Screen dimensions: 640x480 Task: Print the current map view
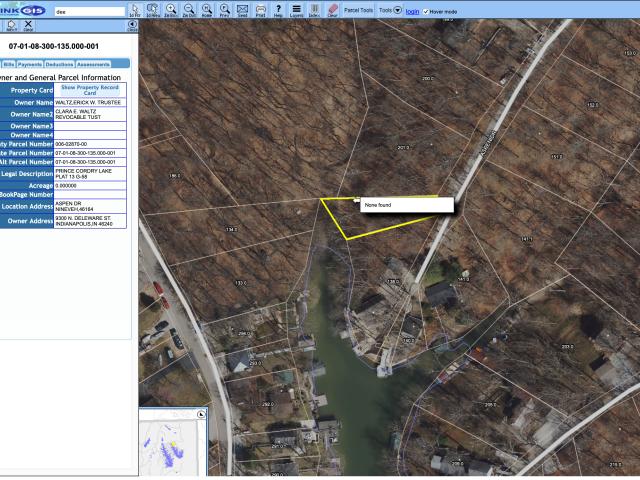(261, 10)
